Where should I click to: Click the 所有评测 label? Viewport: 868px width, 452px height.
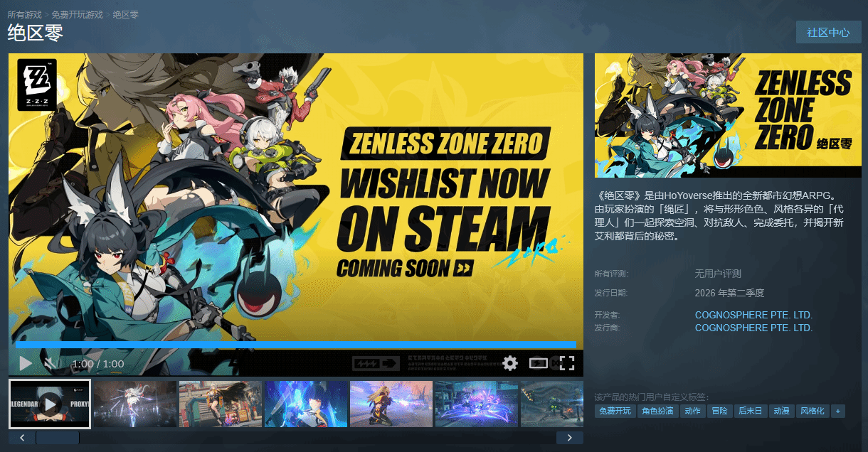coord(611,274)
